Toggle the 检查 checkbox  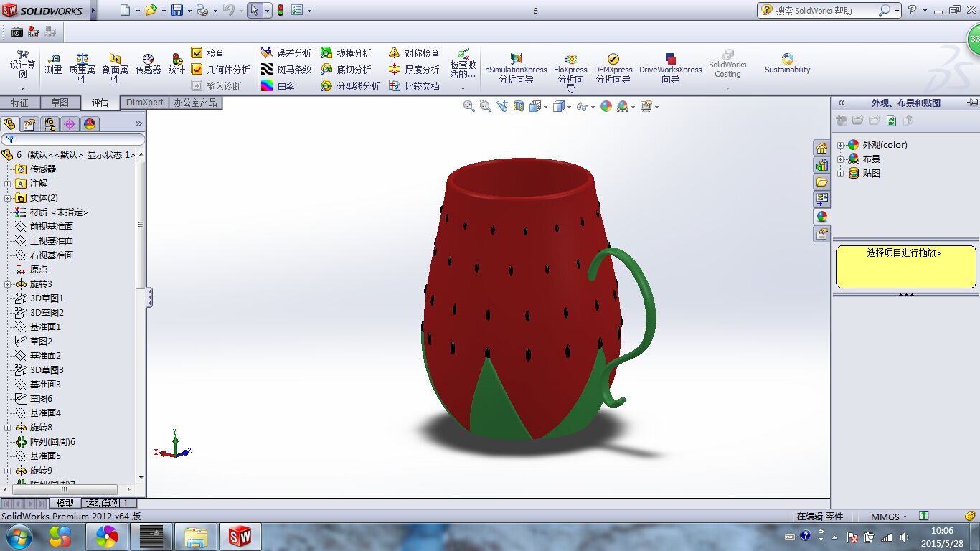(x=197, y=53)
